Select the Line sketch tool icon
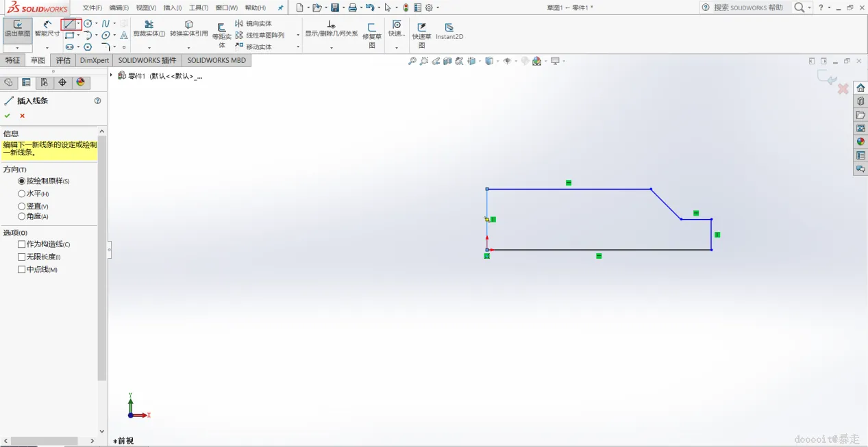The image size is (868, 447). pos(69,24)
